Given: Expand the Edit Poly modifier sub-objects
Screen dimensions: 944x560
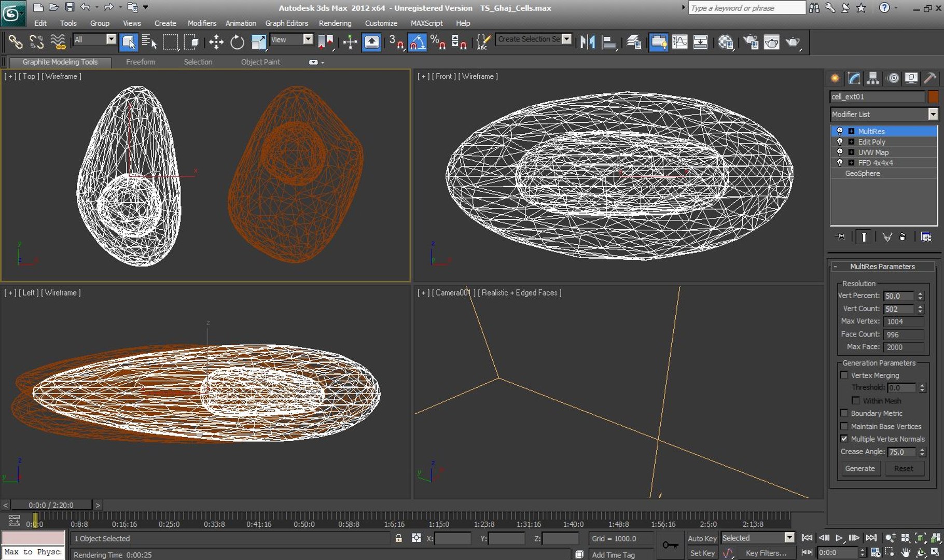Looking at the screenshot, I should point(851,142).
